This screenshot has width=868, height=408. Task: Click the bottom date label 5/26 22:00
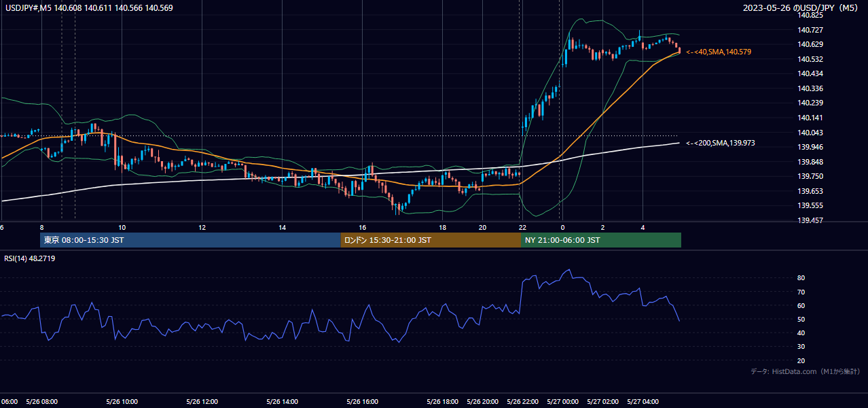click(523, 402)
